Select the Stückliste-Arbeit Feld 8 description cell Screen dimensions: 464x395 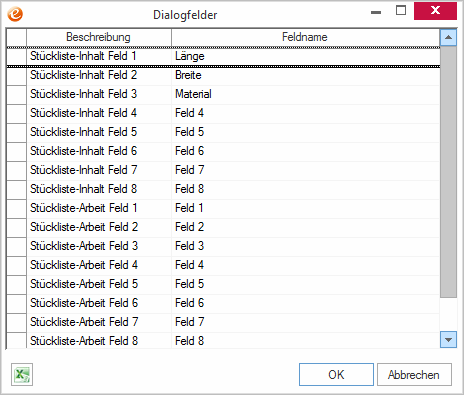[x=99, y=341]
